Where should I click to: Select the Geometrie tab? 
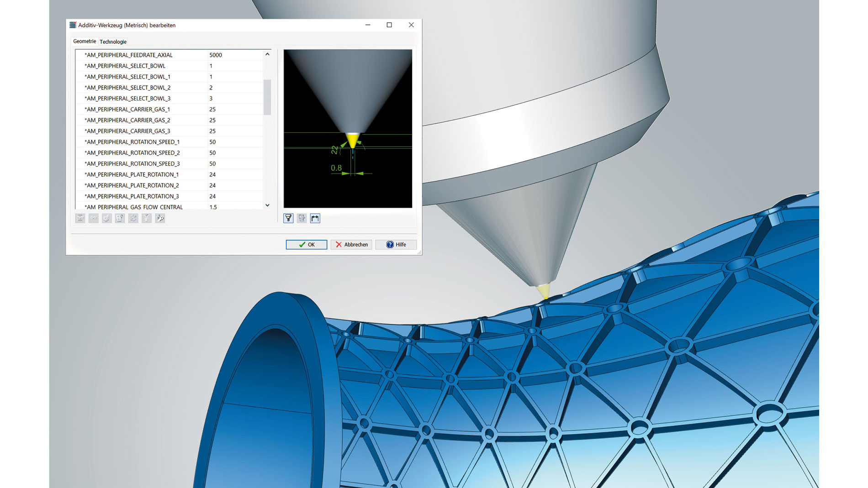(85, 41)
